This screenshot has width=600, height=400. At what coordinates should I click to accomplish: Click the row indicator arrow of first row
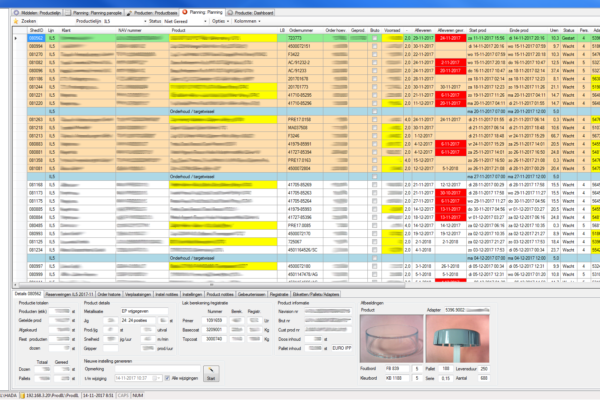point(16,38)
